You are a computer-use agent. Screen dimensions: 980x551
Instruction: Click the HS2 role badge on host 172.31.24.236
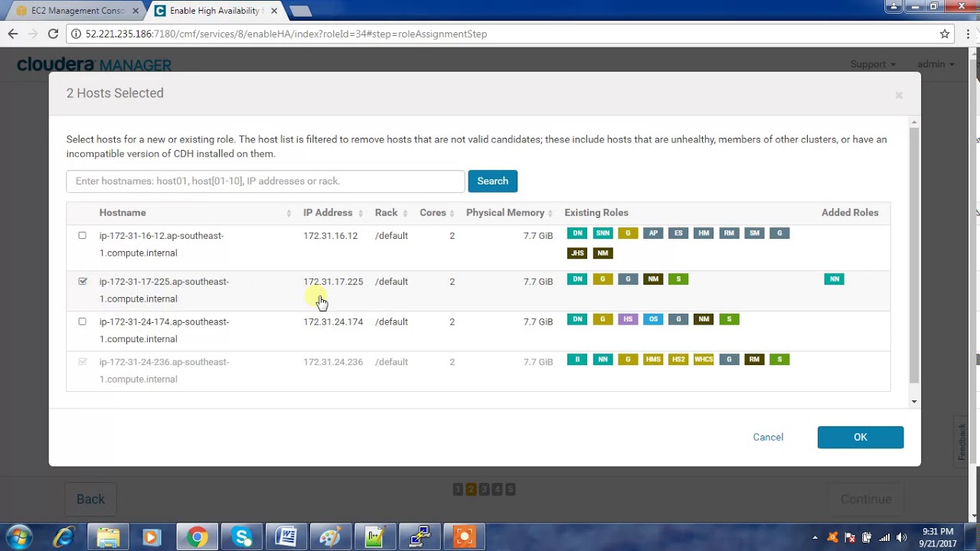pos(678,360)
